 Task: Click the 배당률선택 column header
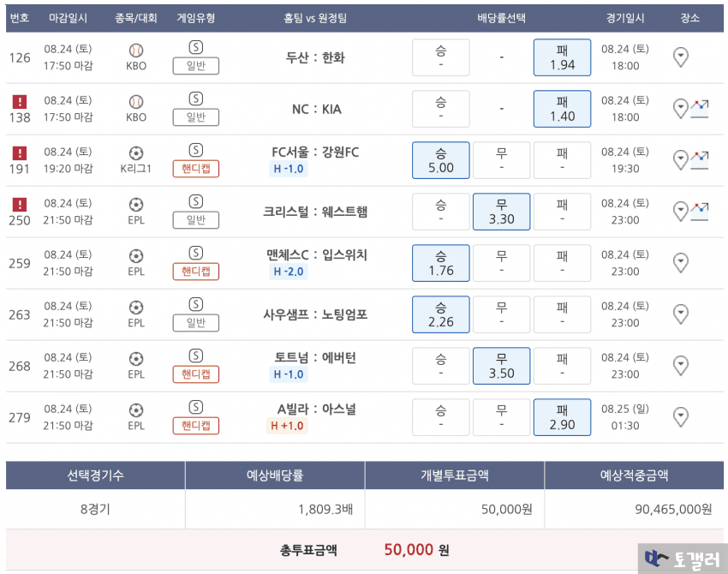(501, 17)
